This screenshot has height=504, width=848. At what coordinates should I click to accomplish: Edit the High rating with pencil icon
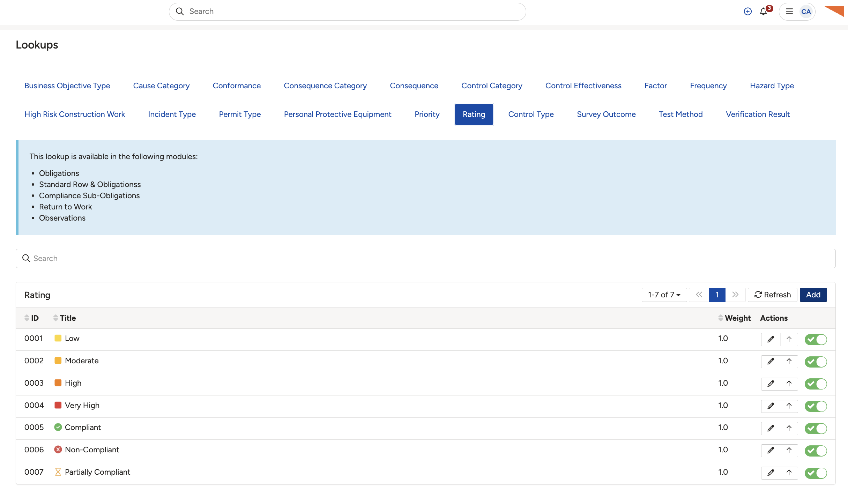[x=771, y=384]
